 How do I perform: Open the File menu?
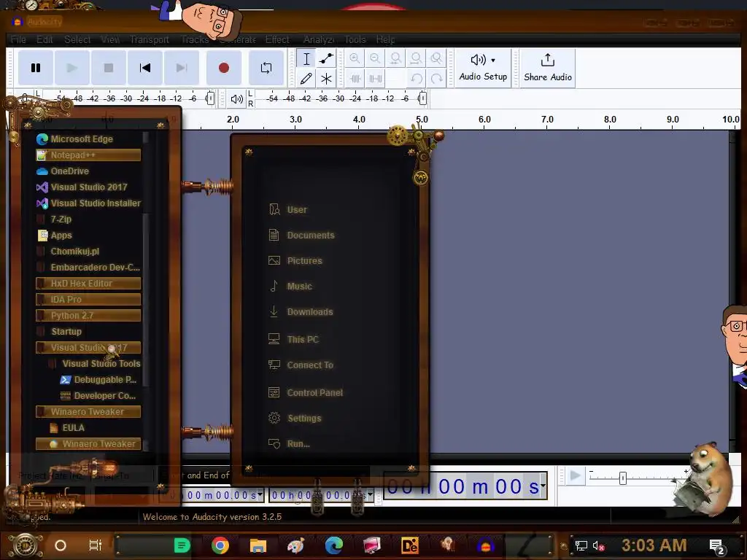pyautogui.click(x=18, y=39)
